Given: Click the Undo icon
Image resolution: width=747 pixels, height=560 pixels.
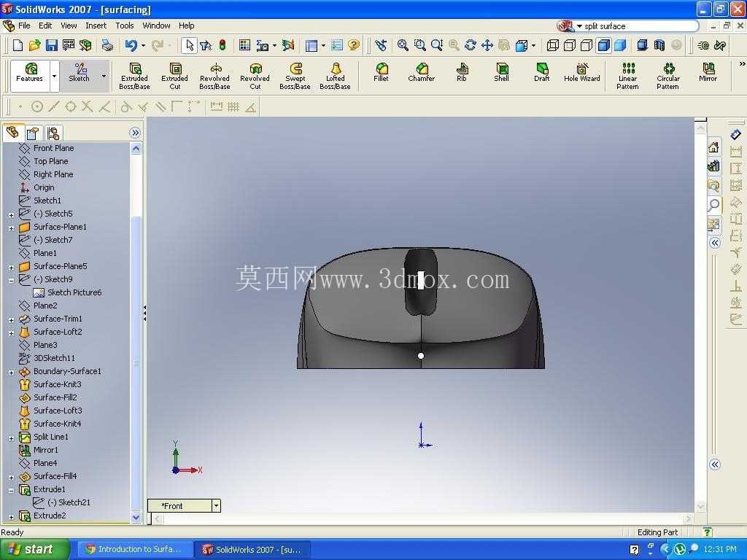Looking at the screenshot, I should pos(131,45).
